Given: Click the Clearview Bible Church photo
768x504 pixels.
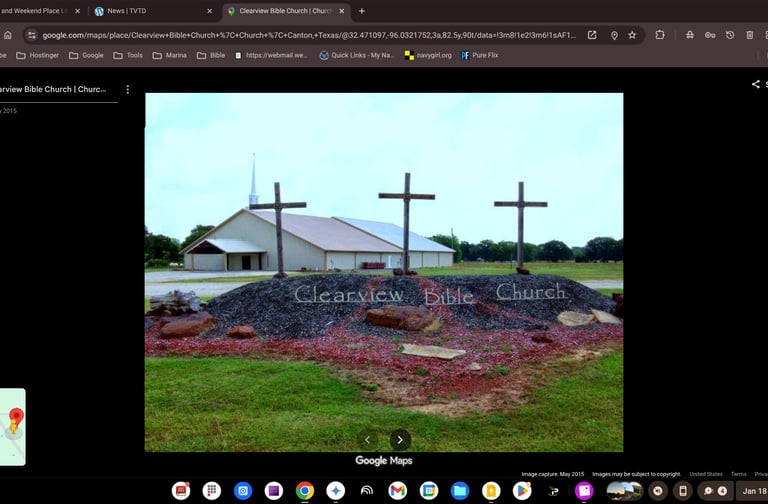Looking at the screenshot, I should click(384, 272).
